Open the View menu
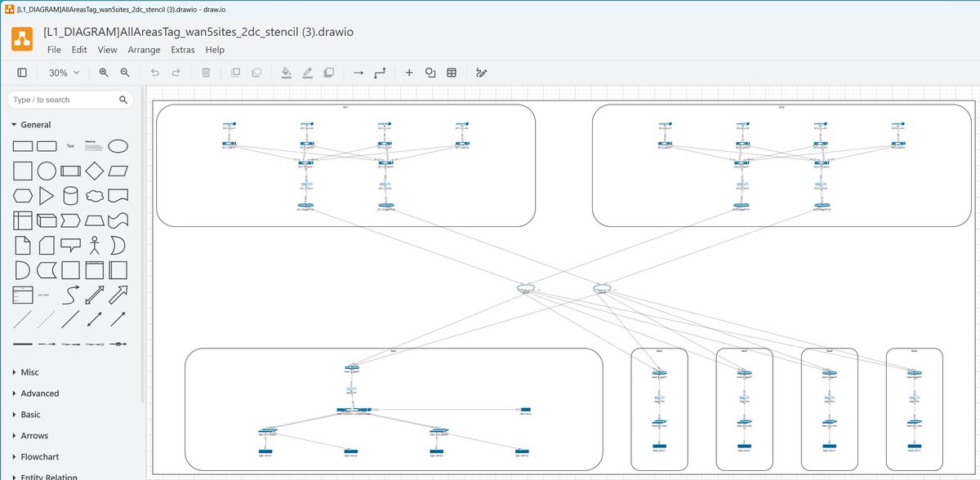Screen dimensions: 980x480 coord(107,50)
